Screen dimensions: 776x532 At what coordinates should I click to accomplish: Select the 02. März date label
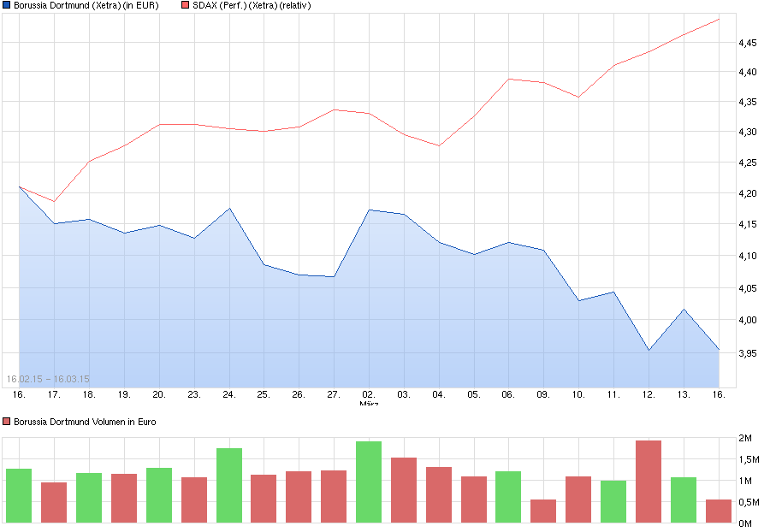tap(370, 393)
